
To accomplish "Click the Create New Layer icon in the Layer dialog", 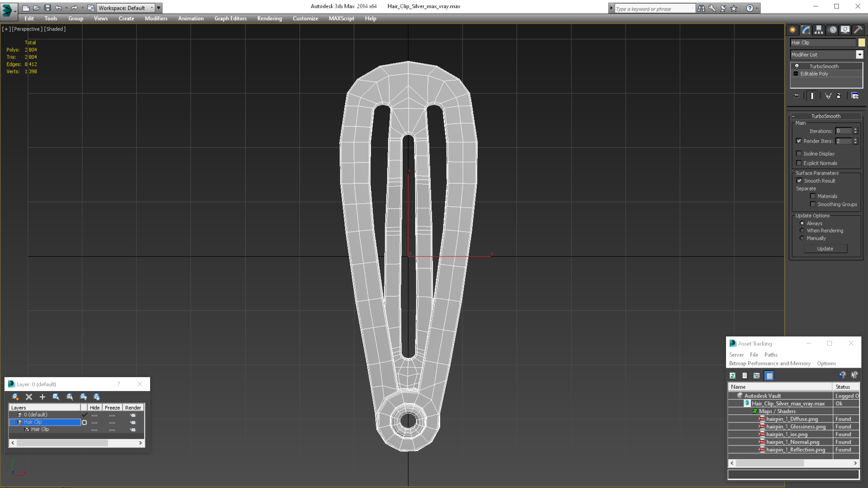I will (15, 397).
